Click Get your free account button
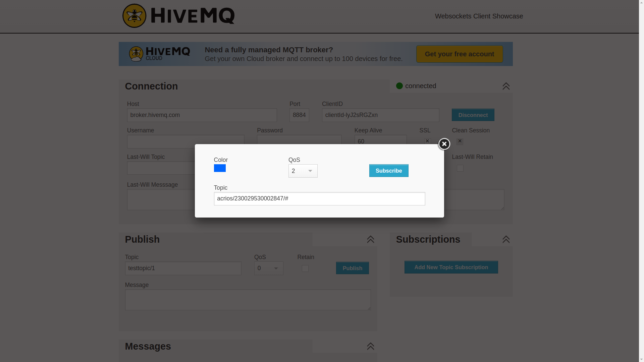644x362 pixels. click(459, 54)
